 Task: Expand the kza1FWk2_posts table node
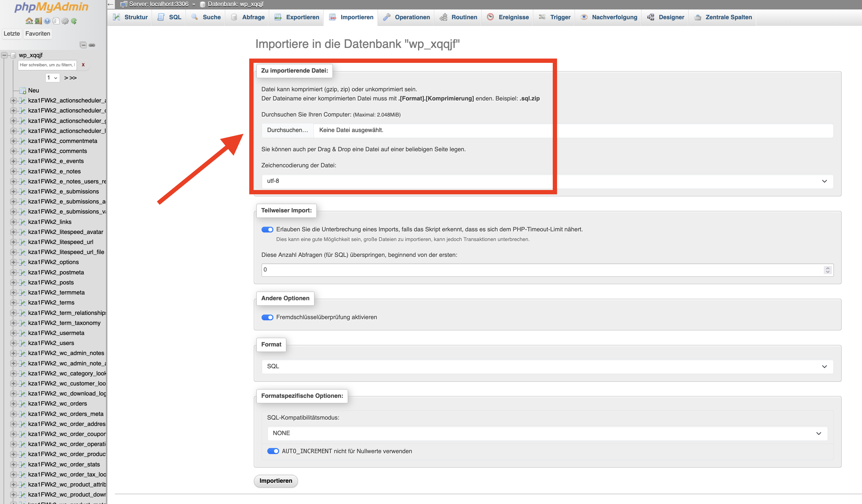(13, 282)
